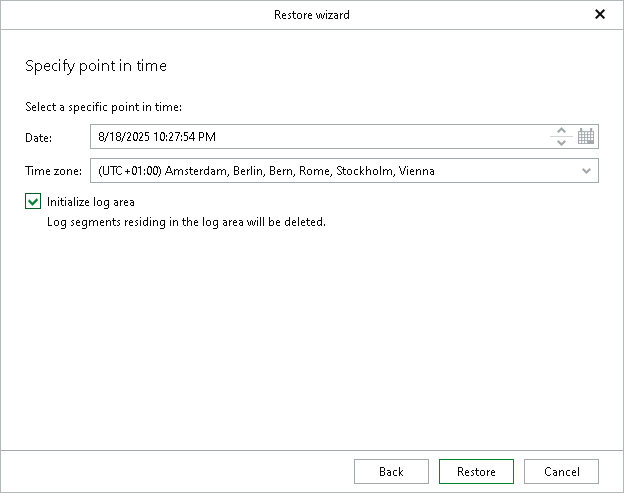
Task: Click the date field's up arrow
Action: tap(561, 131)
